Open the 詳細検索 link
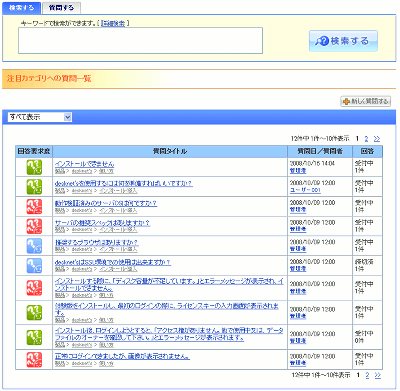This screenshot has width=400, height=391. tap(113, 23)
